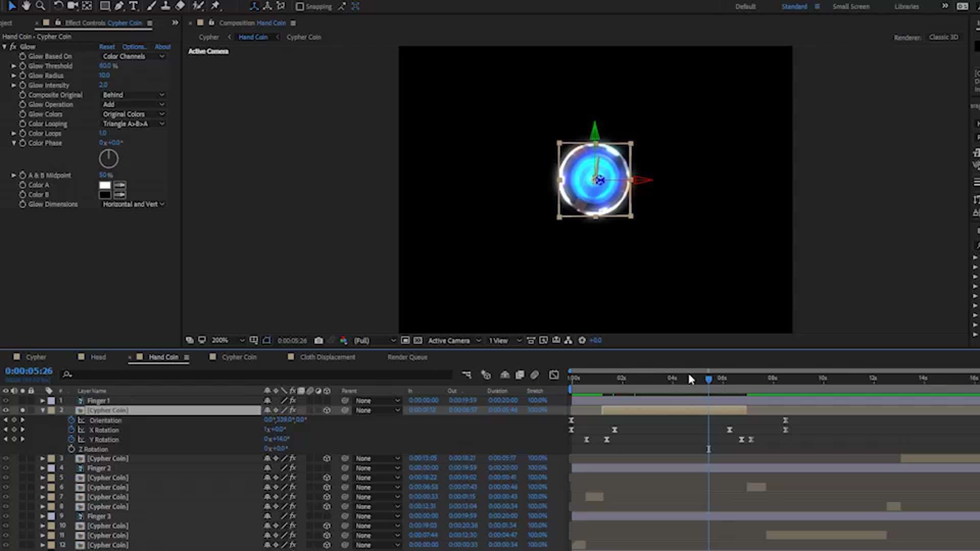
Task: Expand the Finger 1 layer properties
Action: tap(43, 401)
